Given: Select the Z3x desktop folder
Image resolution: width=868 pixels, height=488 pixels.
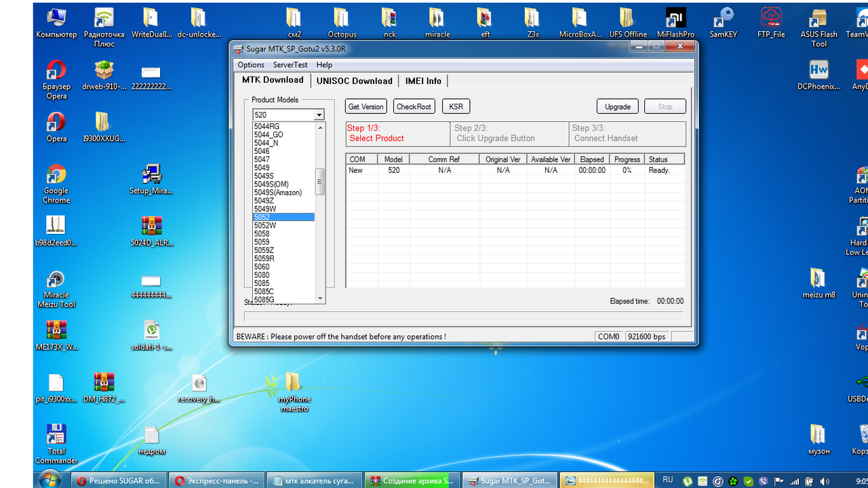Looking at the screenshot, I should tap(532, 23).
